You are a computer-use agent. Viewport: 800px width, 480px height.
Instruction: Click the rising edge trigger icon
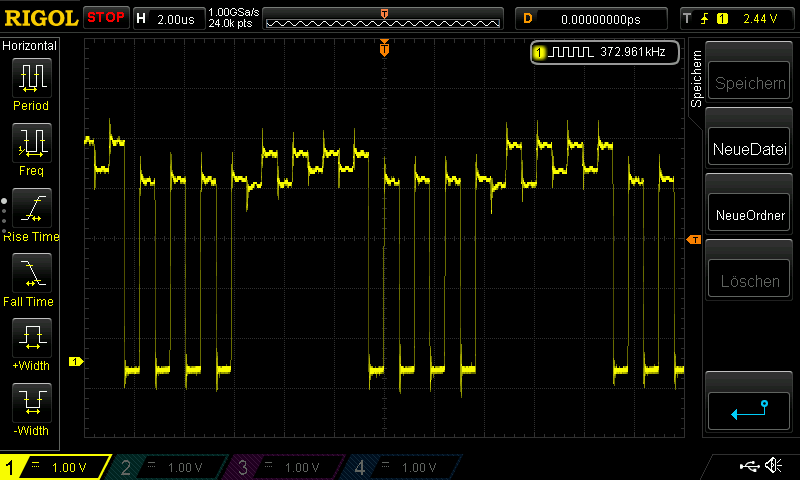click(x=705, y=19)
